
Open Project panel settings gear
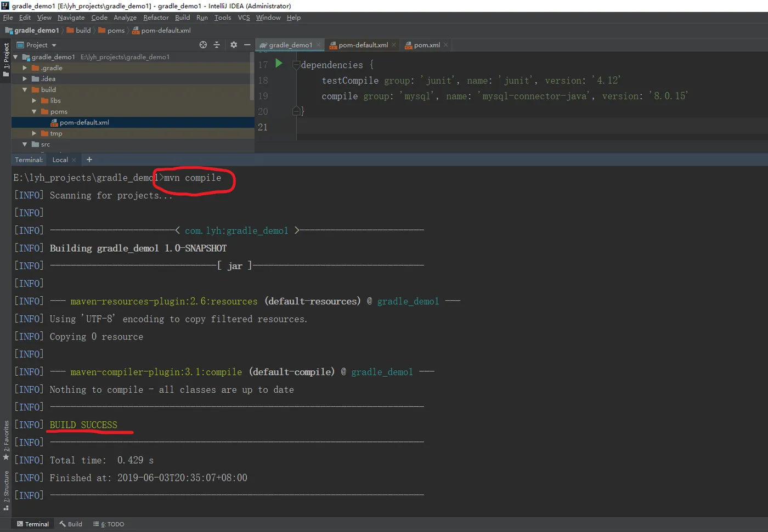point(234,45)
